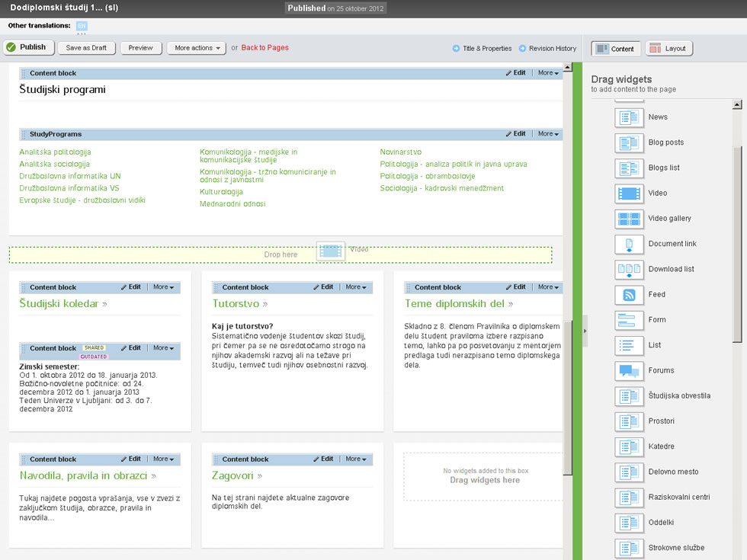Switch to Layout view toggle
Viewport: 747px width, 560px height.
tap(668, 49)
